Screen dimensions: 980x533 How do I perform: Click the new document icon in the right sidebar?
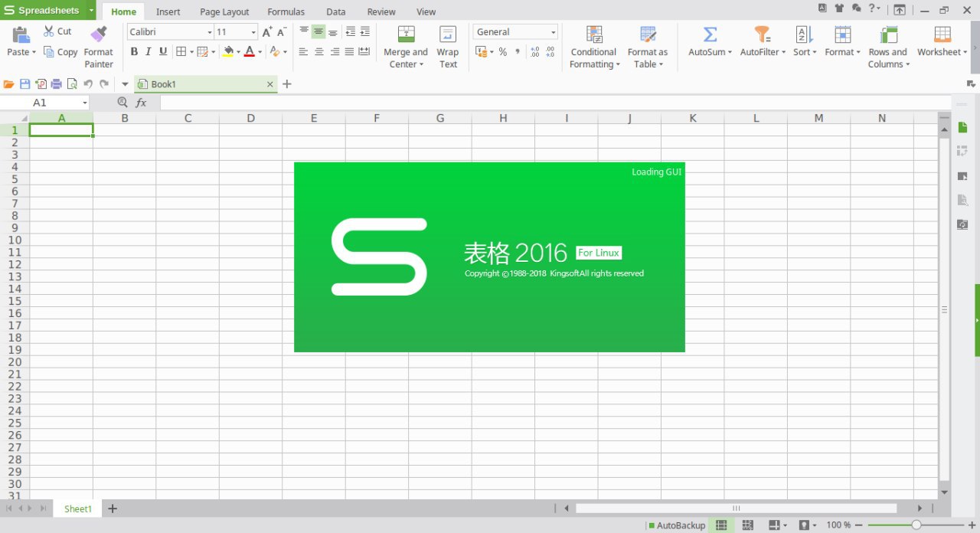(x=963, y=127)
